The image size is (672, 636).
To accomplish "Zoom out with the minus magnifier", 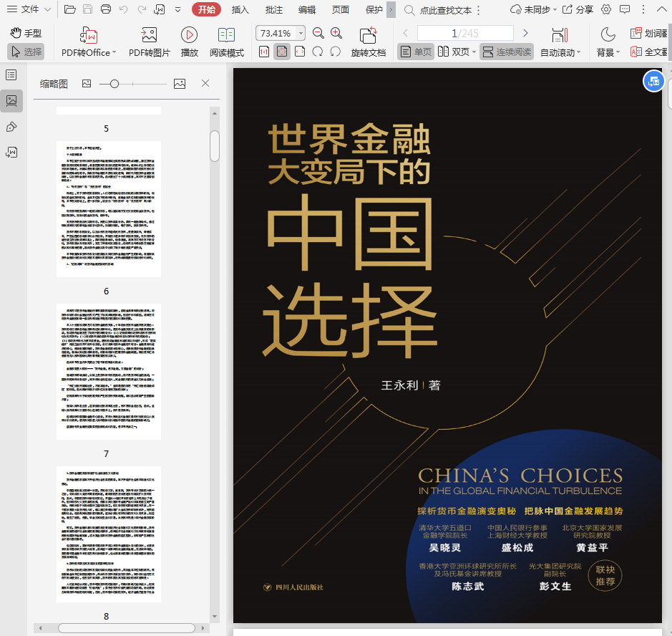I will click(318, 33).
